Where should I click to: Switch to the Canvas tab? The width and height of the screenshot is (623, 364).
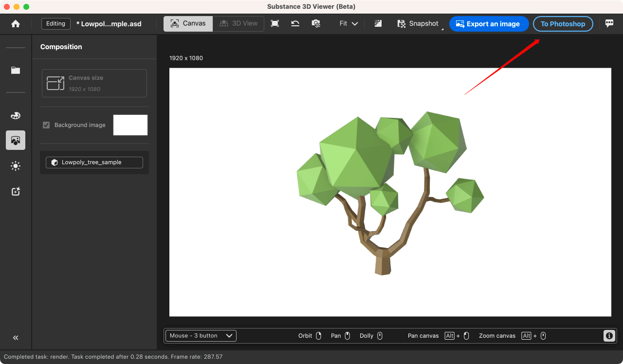click(x=188, y=24)
